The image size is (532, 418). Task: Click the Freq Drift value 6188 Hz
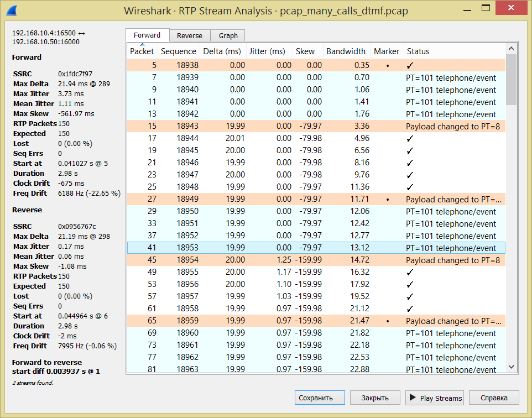coord(89,194)
